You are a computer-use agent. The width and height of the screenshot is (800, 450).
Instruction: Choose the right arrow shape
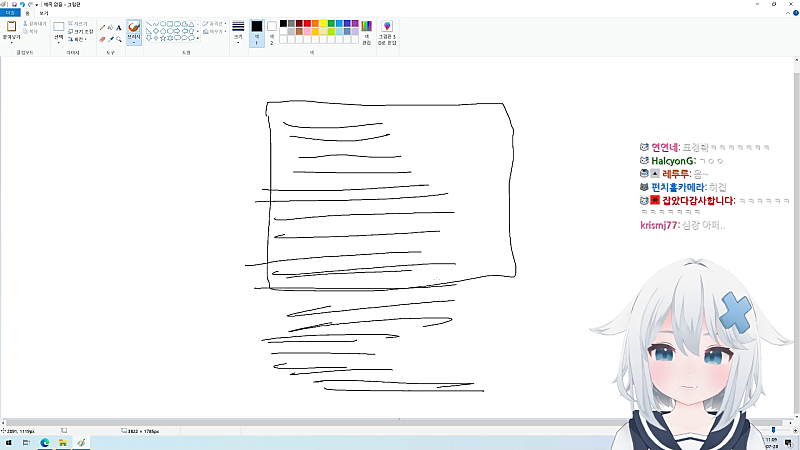pos(178,31)
